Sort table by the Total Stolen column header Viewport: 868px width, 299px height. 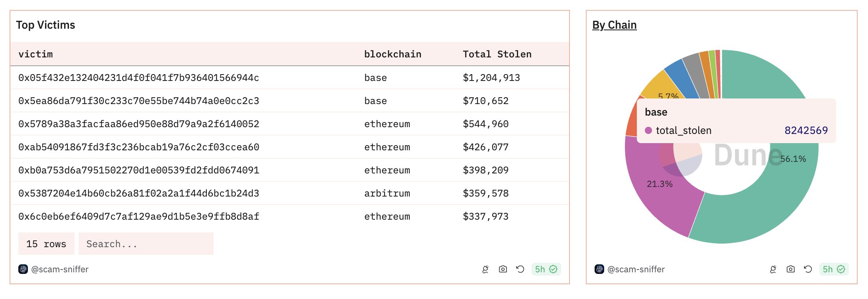click(497, 54)
